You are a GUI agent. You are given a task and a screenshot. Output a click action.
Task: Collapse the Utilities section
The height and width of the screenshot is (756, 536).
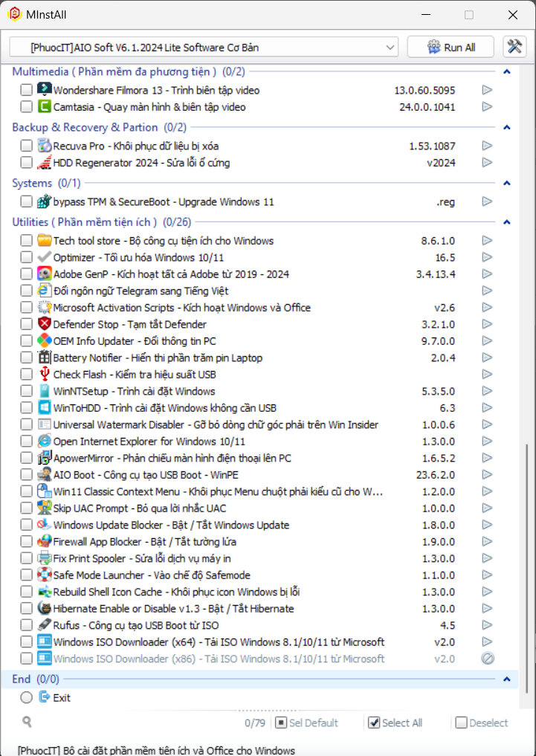(x=507, y=222)
